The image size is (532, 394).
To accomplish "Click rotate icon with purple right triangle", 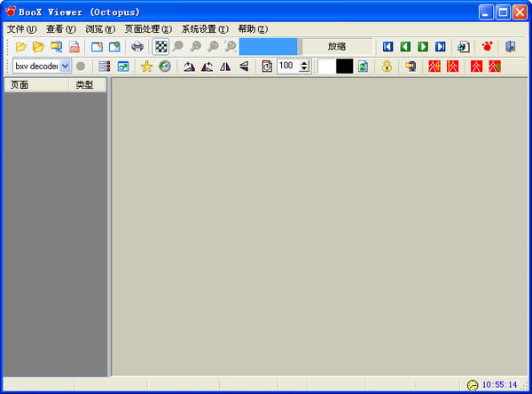I will click(x=190, y=67).
